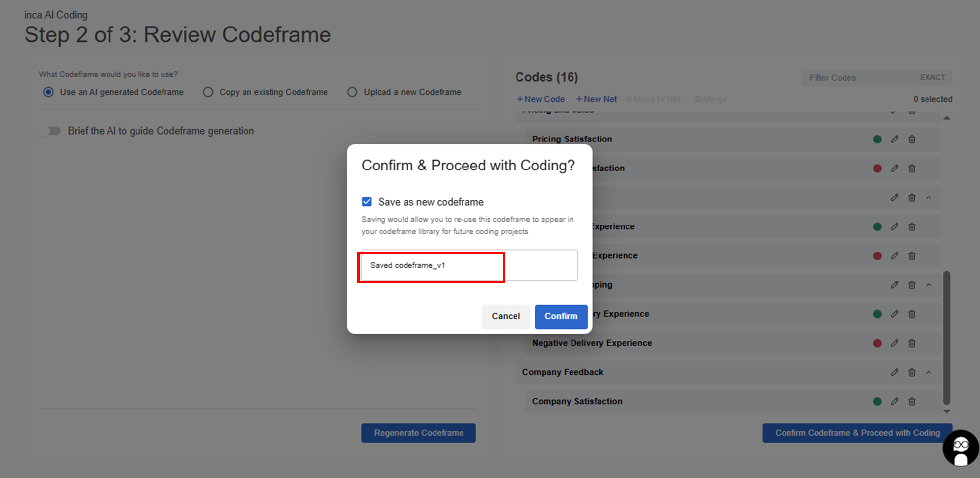Collapse the Company Feedback net
980x478 pixels.
point(928,372)
